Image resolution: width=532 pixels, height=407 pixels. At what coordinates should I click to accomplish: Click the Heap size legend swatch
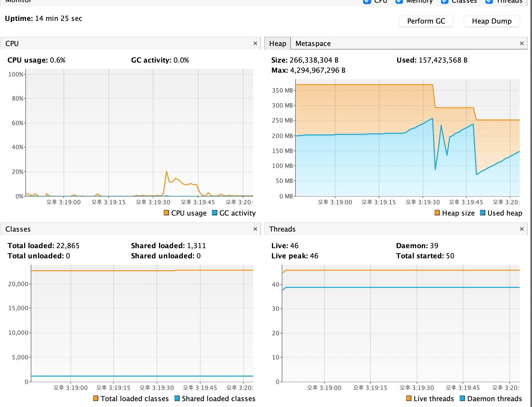pyautogui.click(x=437, y=213)
